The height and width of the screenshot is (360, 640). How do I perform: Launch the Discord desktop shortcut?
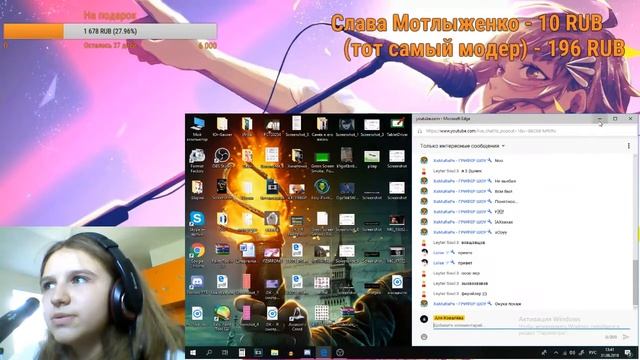[197, 284]
